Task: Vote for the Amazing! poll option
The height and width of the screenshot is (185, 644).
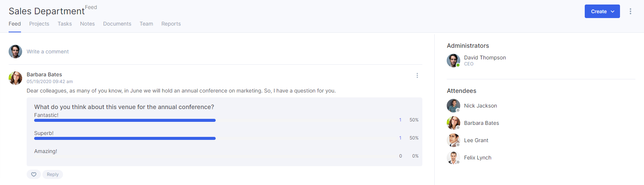Action: click(x=46, y=151)
